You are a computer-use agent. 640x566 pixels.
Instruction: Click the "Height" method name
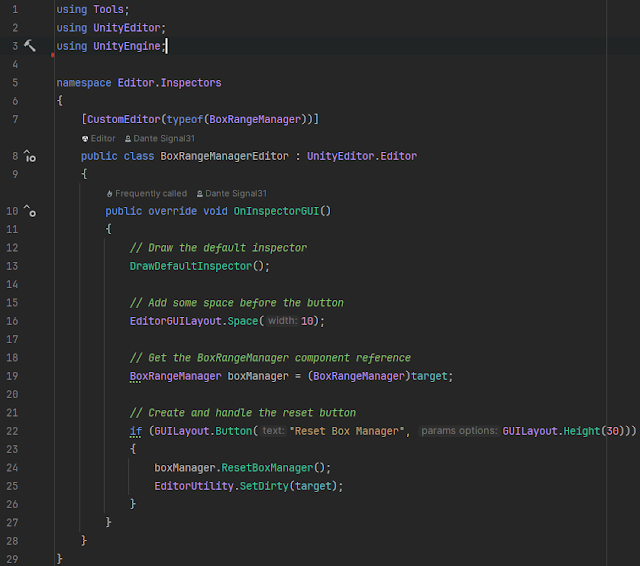pos(582,431)
